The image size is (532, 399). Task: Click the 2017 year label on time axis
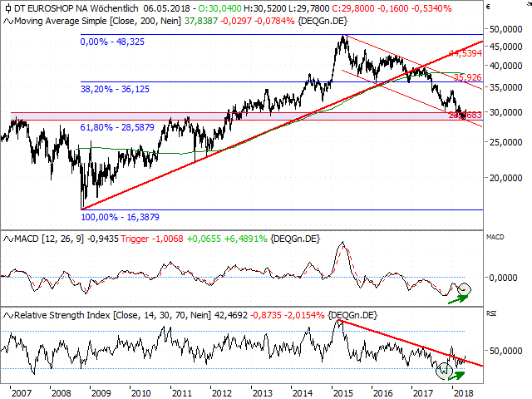(x=423, y=393)
